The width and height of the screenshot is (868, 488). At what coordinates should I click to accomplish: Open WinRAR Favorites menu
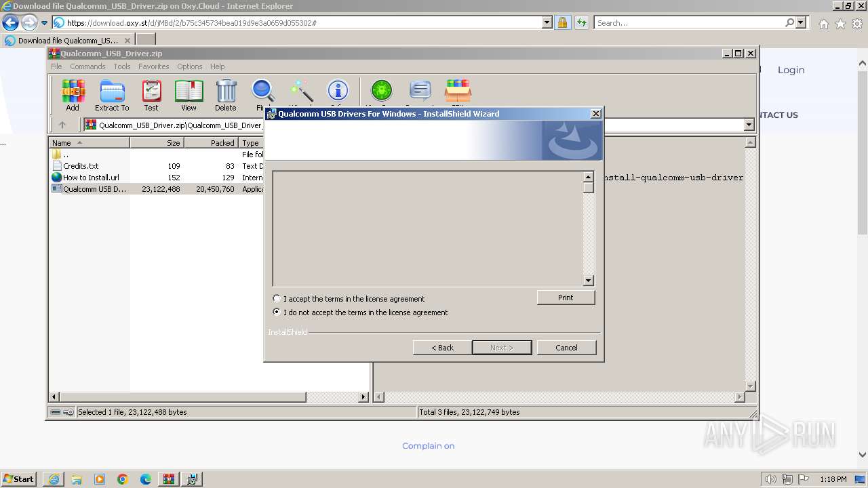click(154, 66)
